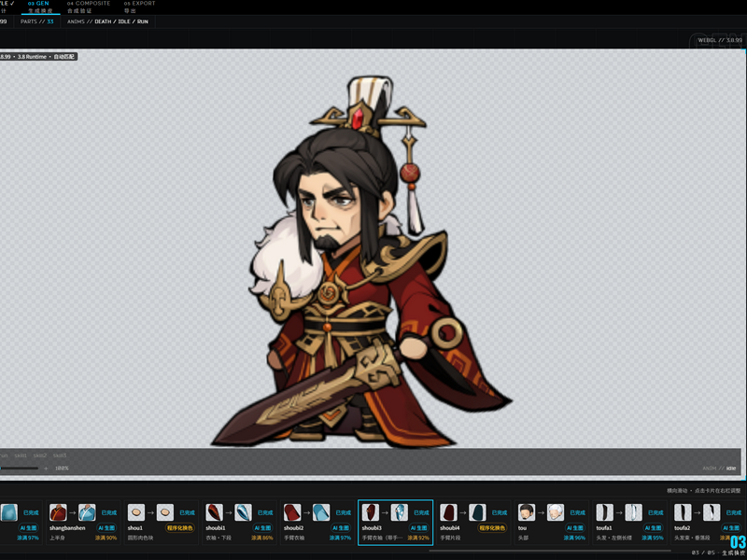Screen dimensions: 747x560
Task: Click the zoom plus button next to 100%
Action: pyautogui.click(x=46, y=469)
